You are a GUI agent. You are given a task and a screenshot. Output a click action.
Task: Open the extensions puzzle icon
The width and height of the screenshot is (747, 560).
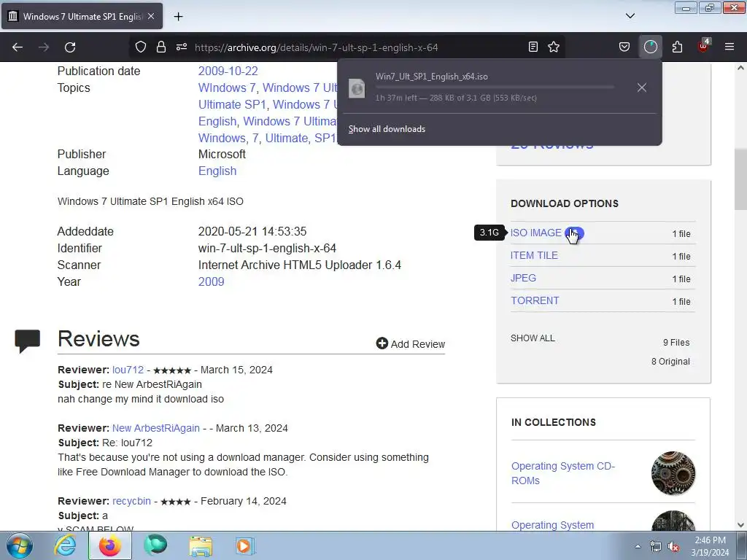(x=677, y=47)
